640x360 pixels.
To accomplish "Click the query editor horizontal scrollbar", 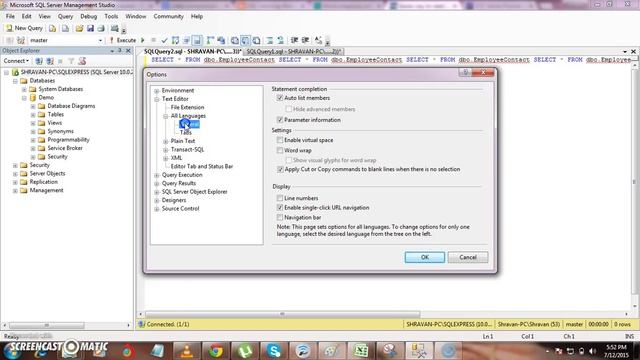I will tap(282, 314).
